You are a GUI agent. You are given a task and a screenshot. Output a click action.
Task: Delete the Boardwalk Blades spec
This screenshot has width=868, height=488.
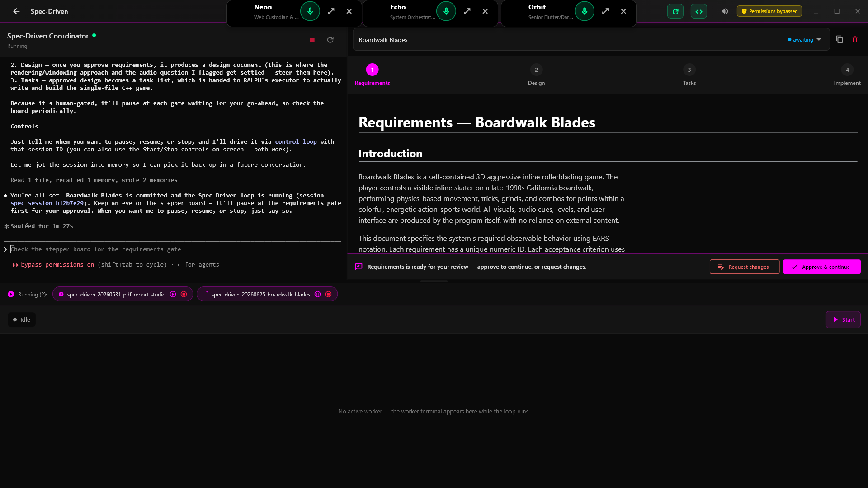tap(855, 40)
